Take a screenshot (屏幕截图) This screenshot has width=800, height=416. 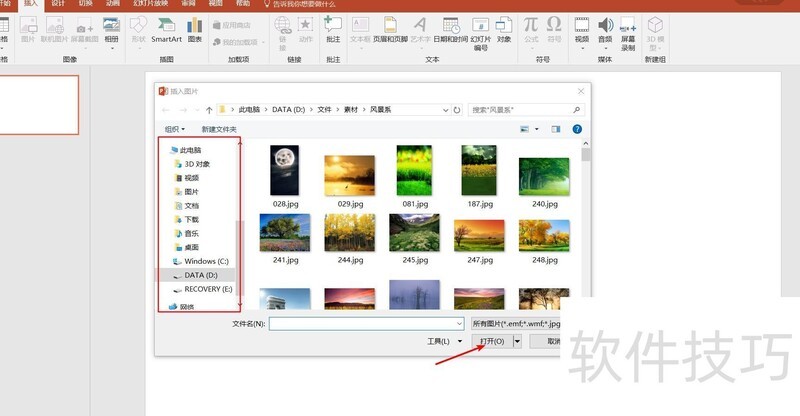click(85, 32)
